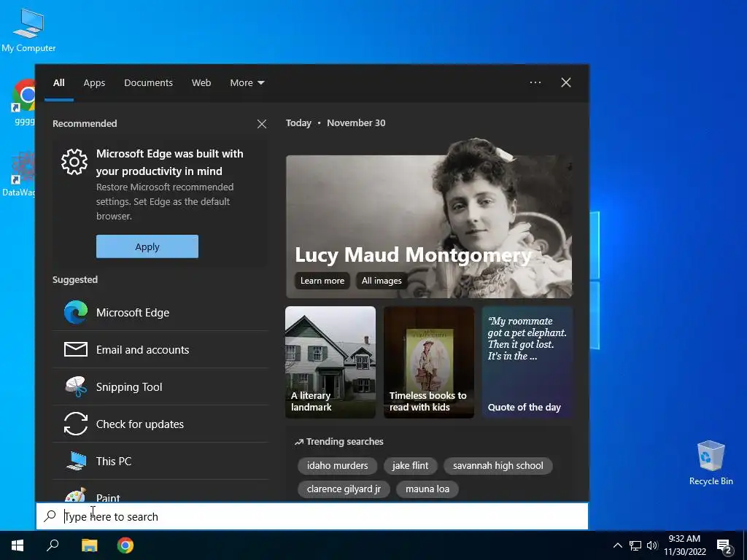Click Learn more on Lucy Maud Montgomery
This screenshot has width=747, height=560.
(x=322, y=281)
